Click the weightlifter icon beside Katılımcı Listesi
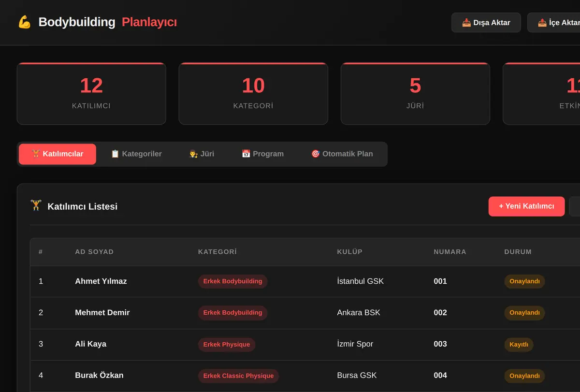 (36, 206)
